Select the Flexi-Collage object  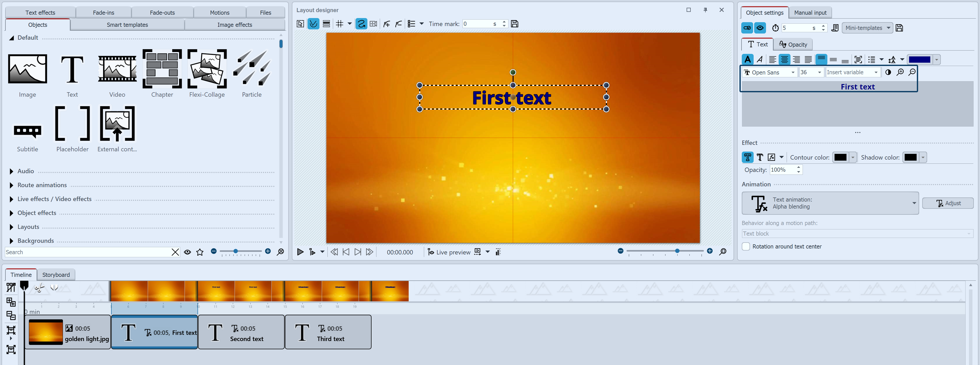pos(207,72)
